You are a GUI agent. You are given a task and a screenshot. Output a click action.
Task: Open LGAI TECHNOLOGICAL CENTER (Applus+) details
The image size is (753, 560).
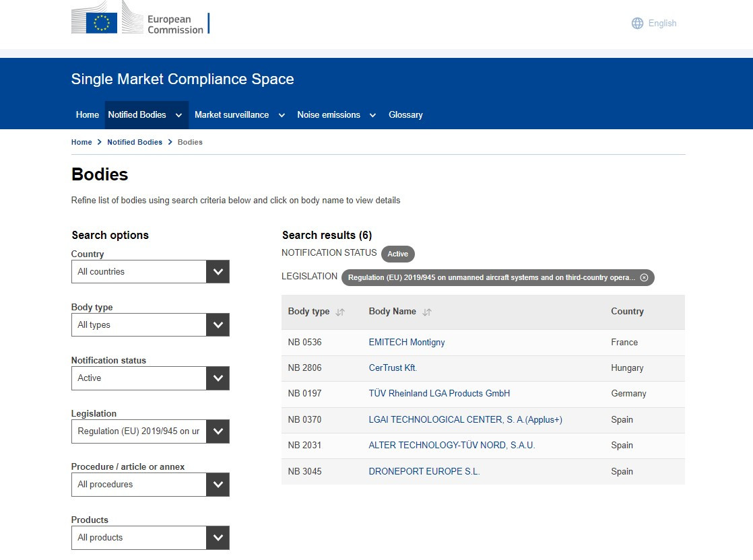click(465, 419)
